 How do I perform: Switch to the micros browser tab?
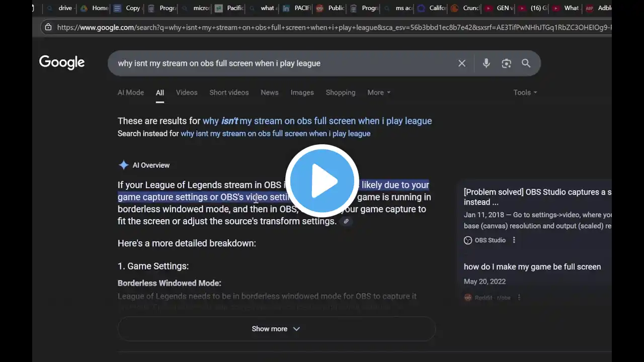pos(195,8)
